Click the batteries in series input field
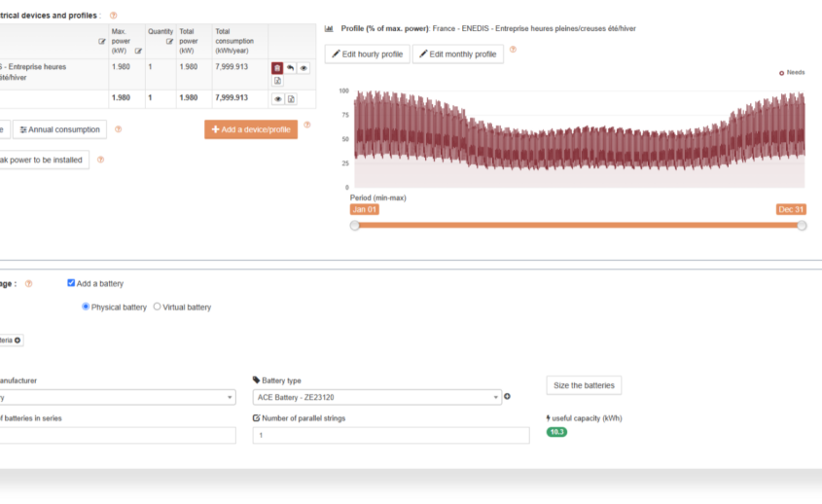The image size is (822, 504). pos(118,435)
